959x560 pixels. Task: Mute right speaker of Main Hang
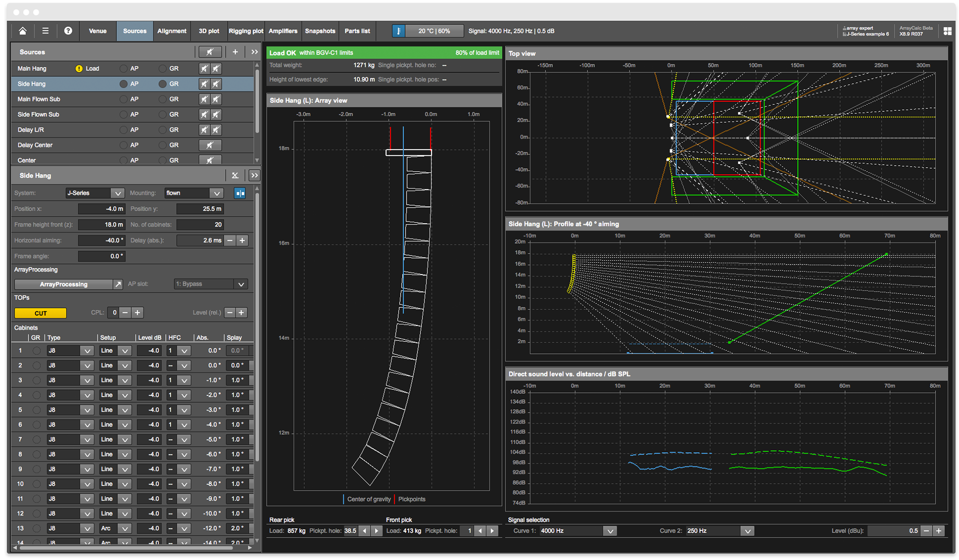point(216,68)
